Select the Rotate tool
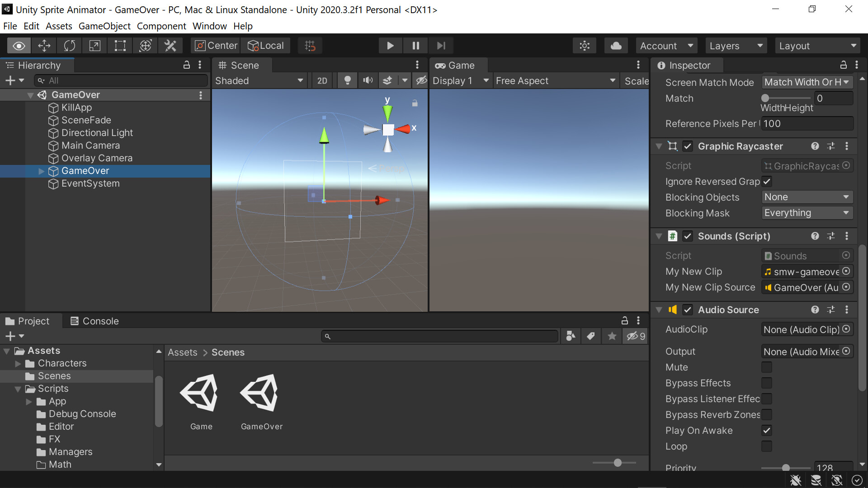Image resolution: width=868 pixels, height=488 pixels. tap(69, 45)
